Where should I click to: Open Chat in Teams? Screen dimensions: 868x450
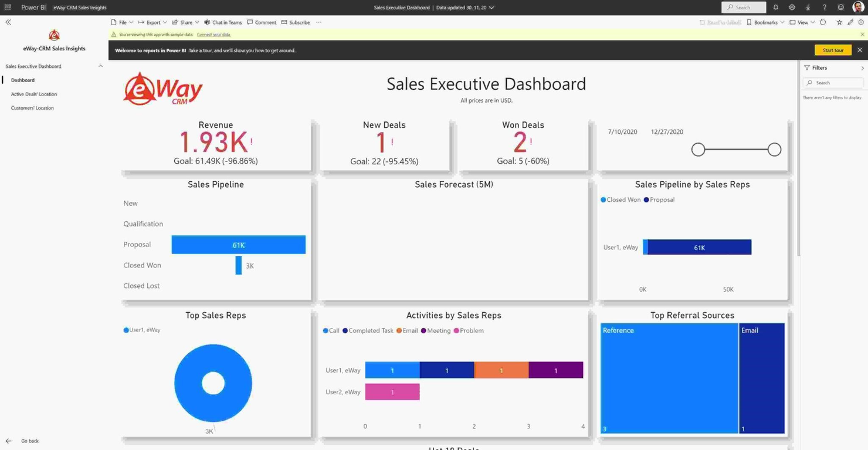click(223, 22)
